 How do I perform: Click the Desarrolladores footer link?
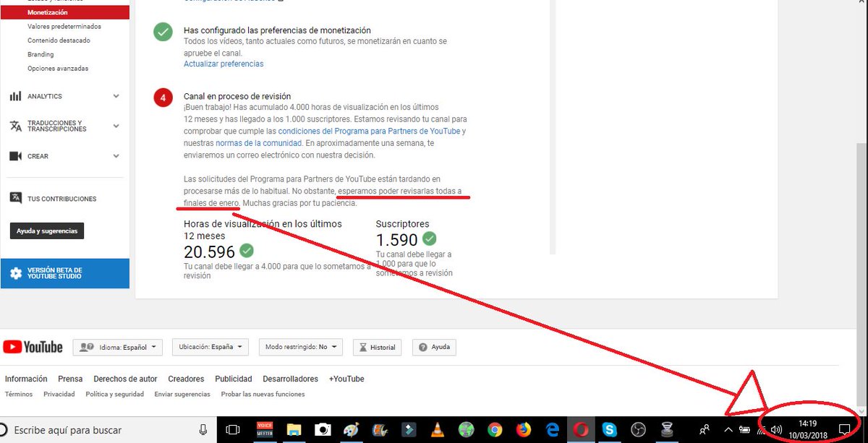290,379
